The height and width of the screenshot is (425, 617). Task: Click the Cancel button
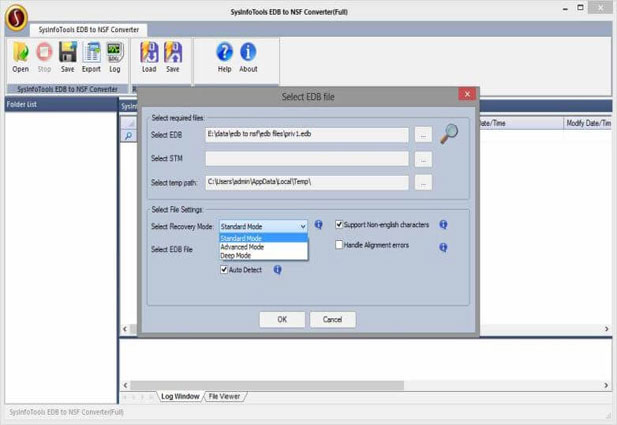[x=333, y=320]
